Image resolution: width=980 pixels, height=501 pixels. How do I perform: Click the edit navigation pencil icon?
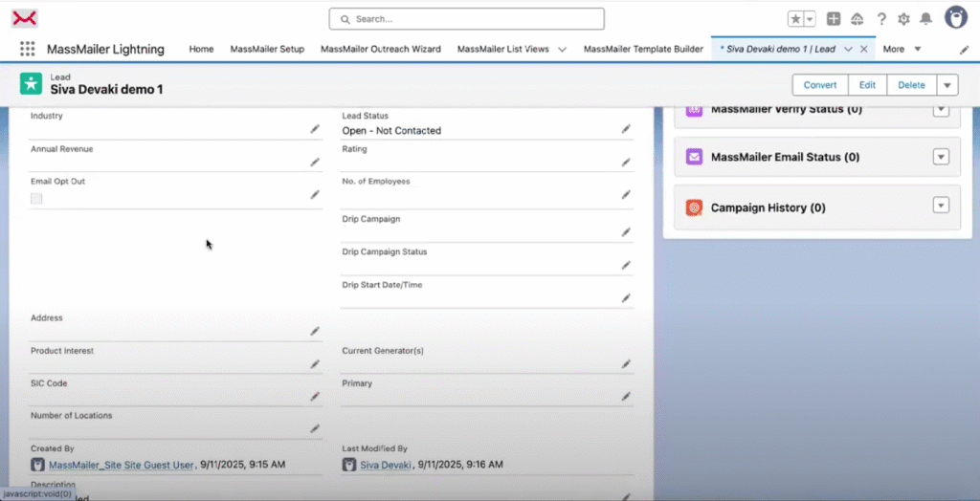coord(964,50)
